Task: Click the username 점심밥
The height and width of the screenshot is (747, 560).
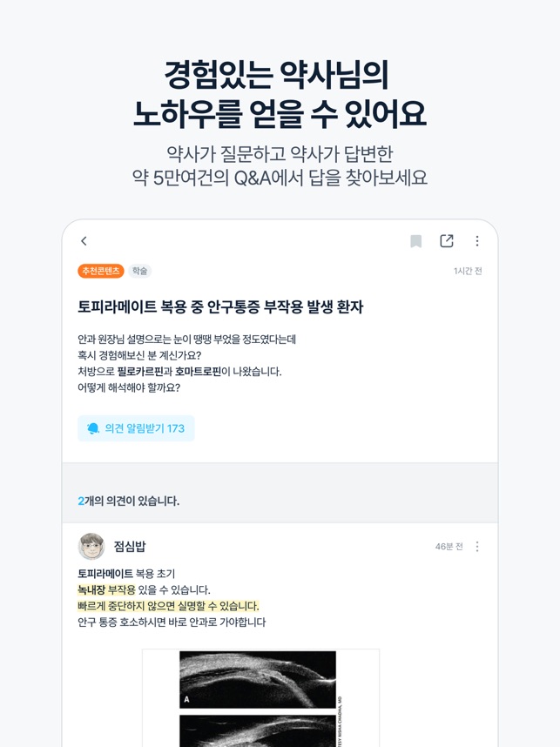Action: coord(130,547)
